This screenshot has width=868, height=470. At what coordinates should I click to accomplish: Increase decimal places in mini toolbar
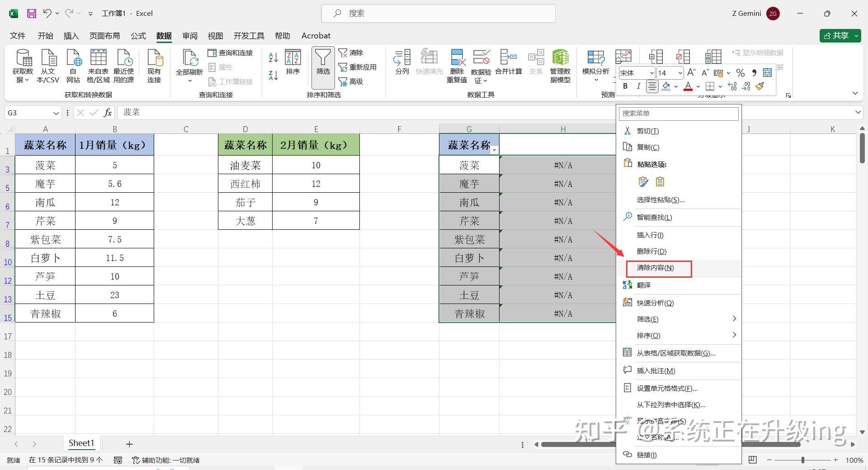732,86
